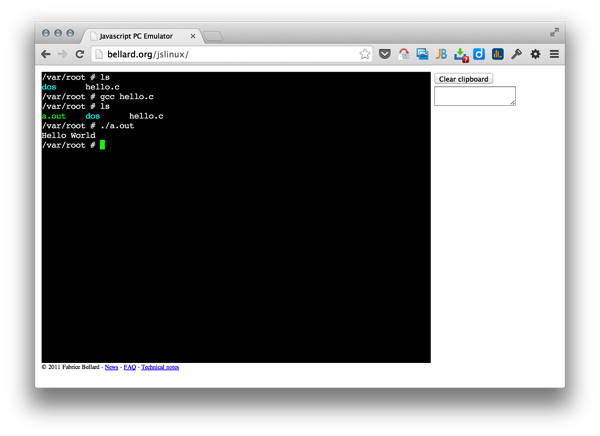This screenshot has width=600, height=436.
Task: Open the FAQ link in the footer
Action: click(130, 367)
